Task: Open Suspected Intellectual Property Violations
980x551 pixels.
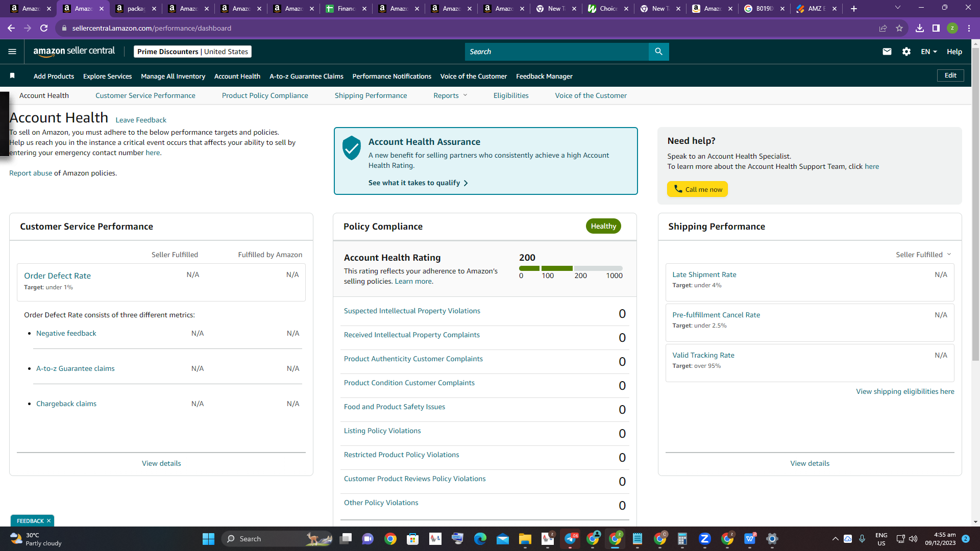Action: (x=412, y=311)
